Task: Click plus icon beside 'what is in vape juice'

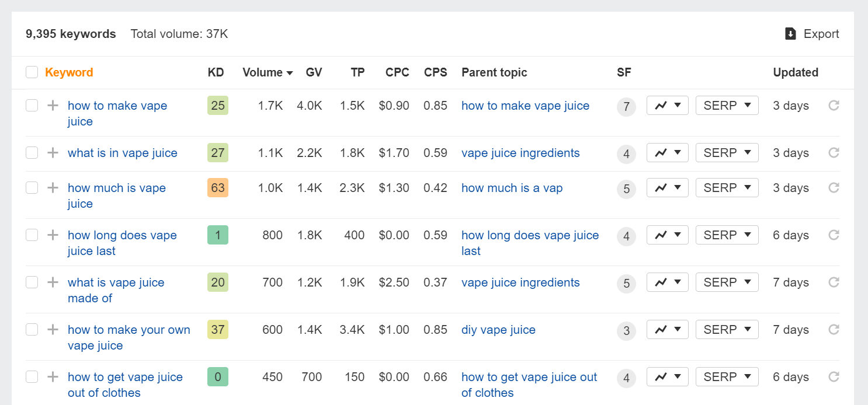Action: point(53,153)
